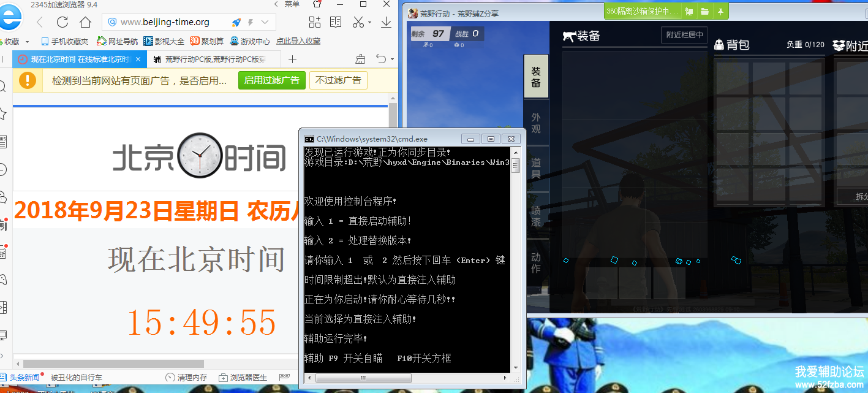Switch to the 现在北京时间 browser tab
The width and height of the screenshot is (868, 393).
point(80,59)
